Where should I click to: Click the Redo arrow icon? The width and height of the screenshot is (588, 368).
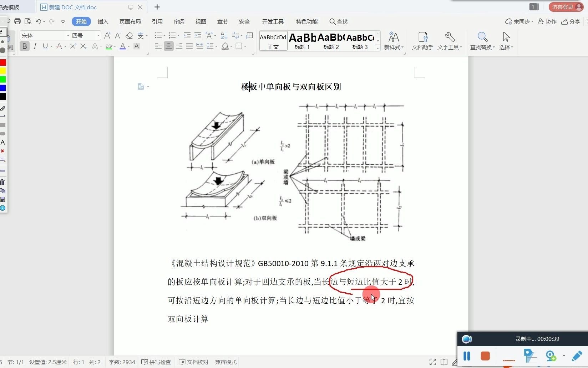[52, 21]
